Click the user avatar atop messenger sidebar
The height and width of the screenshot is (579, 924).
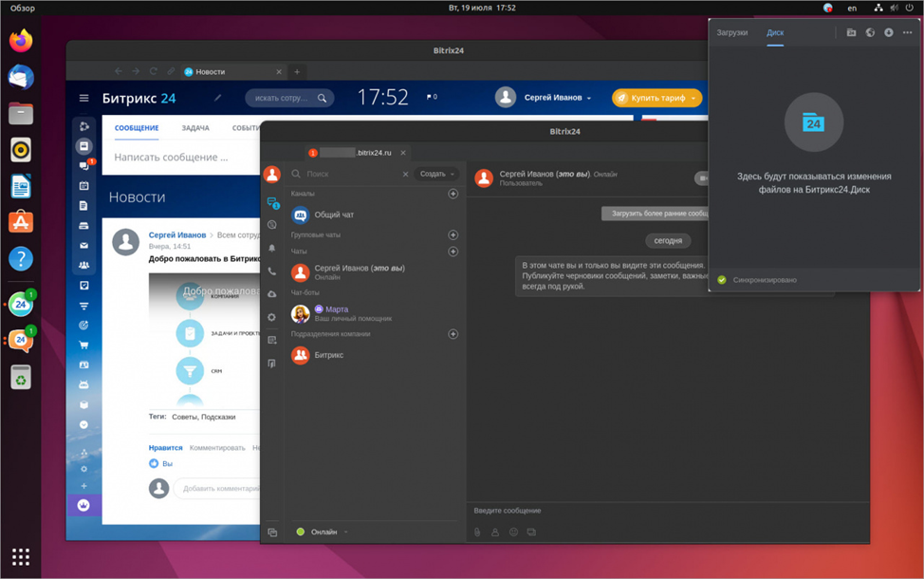click(x=271, y=174)
